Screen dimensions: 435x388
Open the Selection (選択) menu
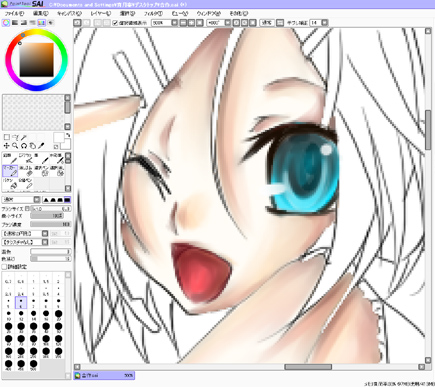pyautogui.click(x=127, y=14)
